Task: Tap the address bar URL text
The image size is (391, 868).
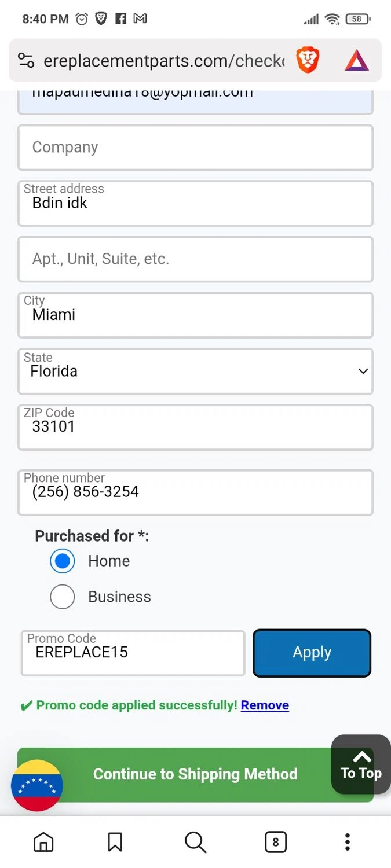Action: tap(164, 61)
